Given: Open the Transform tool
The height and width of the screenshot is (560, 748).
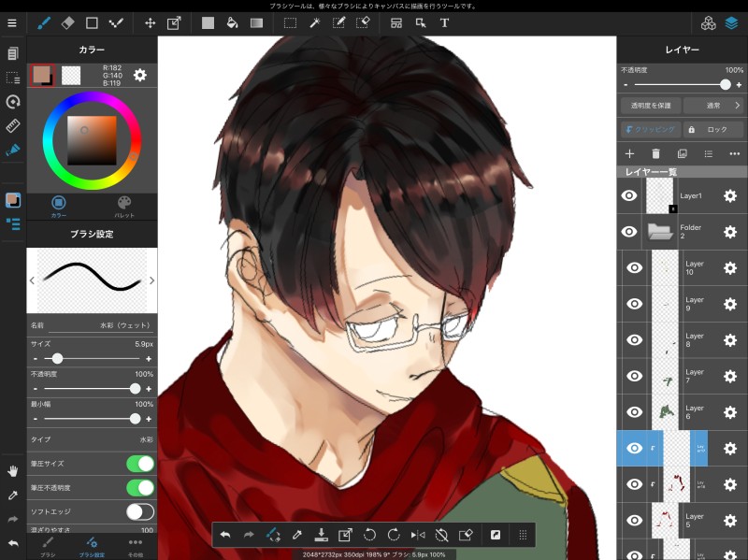Looking at the screenshot, I should [x=174, y=22].
